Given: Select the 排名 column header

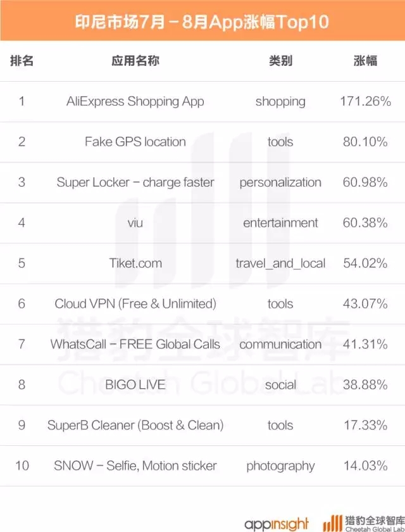Looking at the screenshot, I should click(x=22, y=61).
